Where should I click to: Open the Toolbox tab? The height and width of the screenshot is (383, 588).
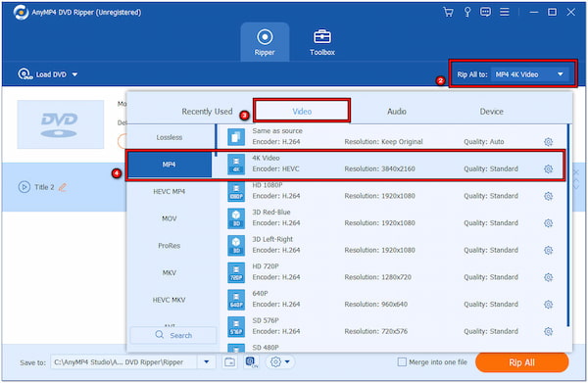coord(322,42)
